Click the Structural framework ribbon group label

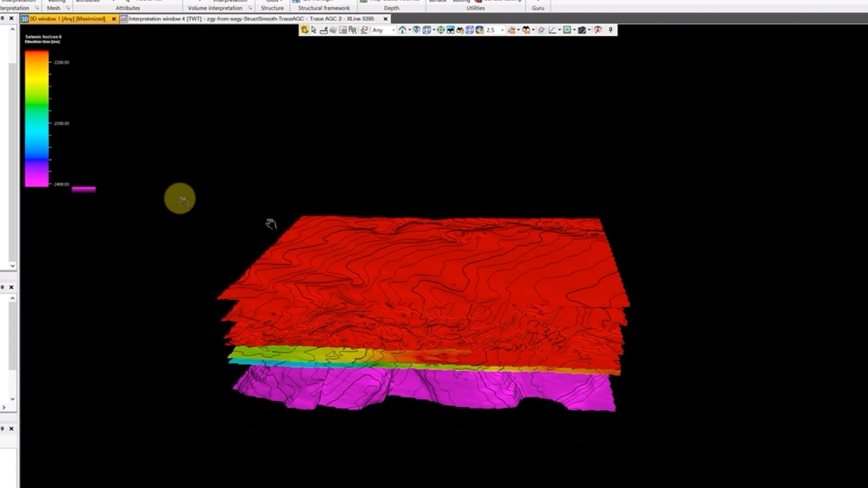pos(324,8)
